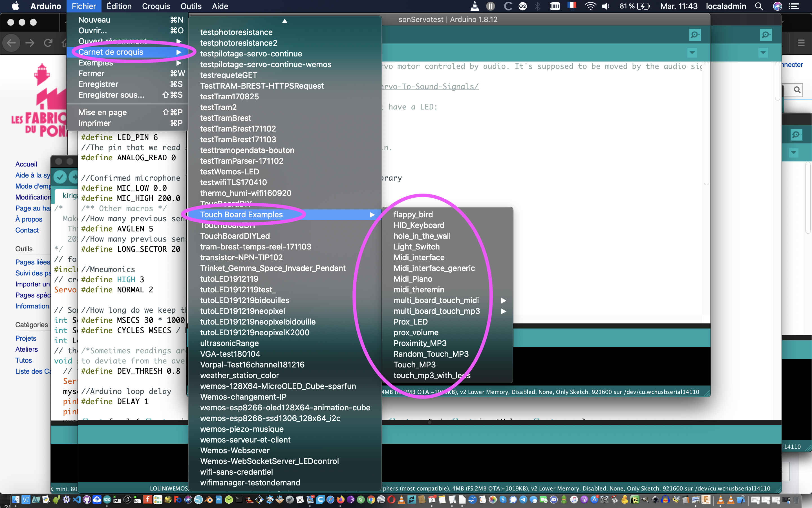Click the battery status icon

click(x=643, y=6)
